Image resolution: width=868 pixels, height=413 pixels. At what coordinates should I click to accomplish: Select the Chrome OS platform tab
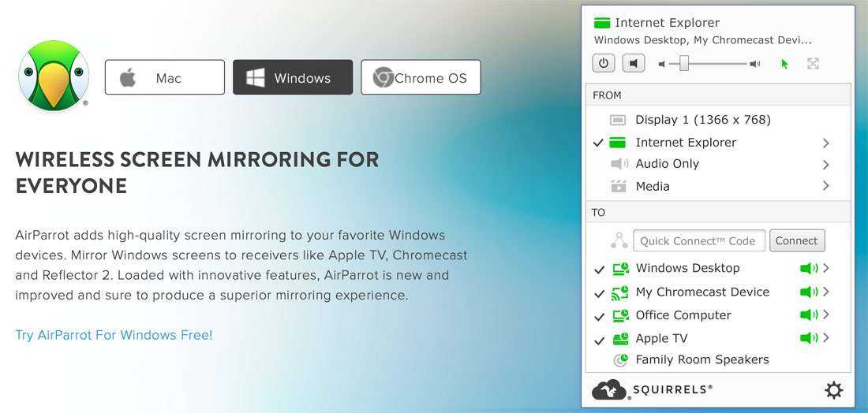pos(421,77)
